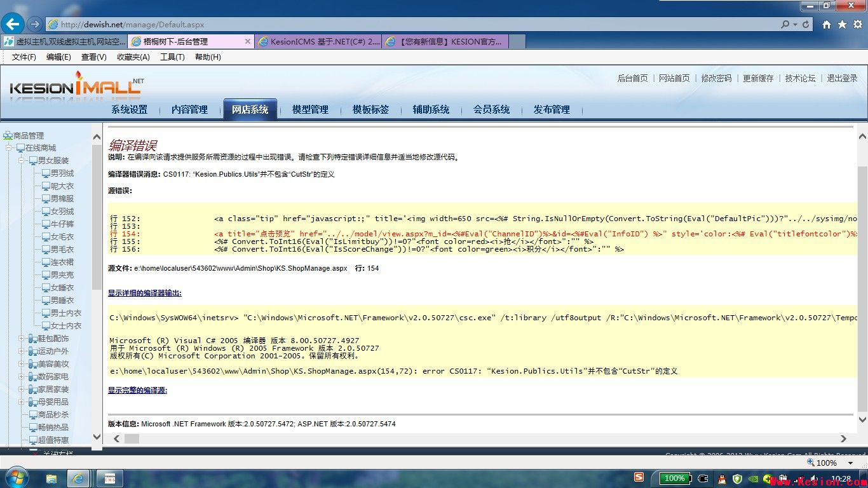Click the monitor icon beside 超值特惠
868x488 pixels.
click(x=34, y=440)
